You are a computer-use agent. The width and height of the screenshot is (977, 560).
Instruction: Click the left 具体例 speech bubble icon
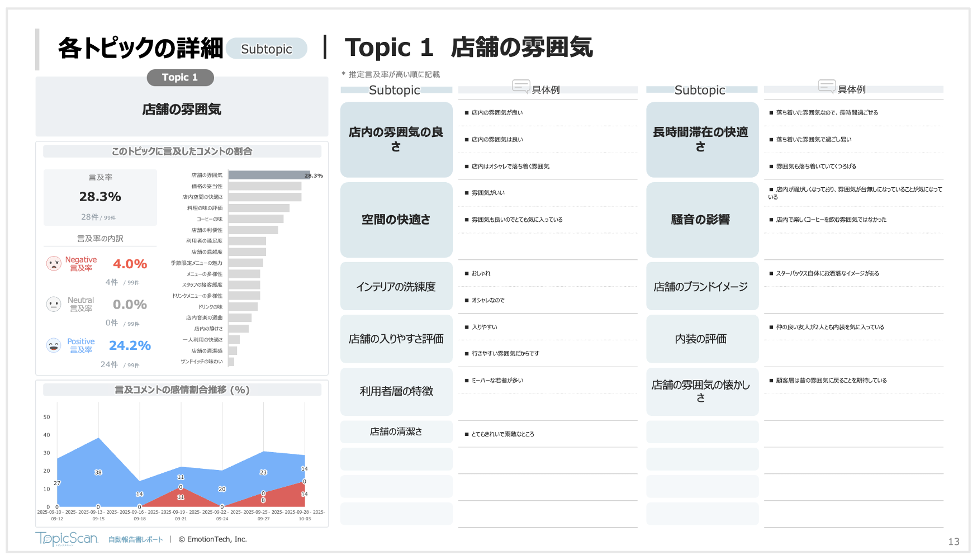coord(521,86)
